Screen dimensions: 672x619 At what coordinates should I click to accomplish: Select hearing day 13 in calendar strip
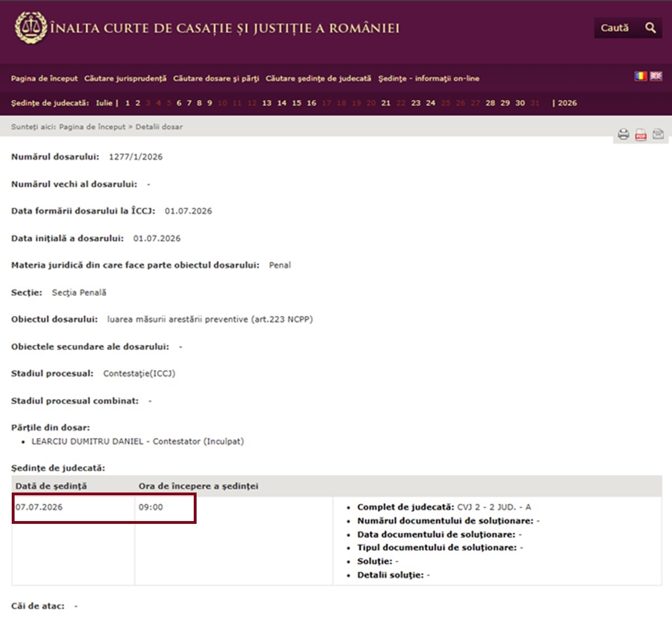267,103
